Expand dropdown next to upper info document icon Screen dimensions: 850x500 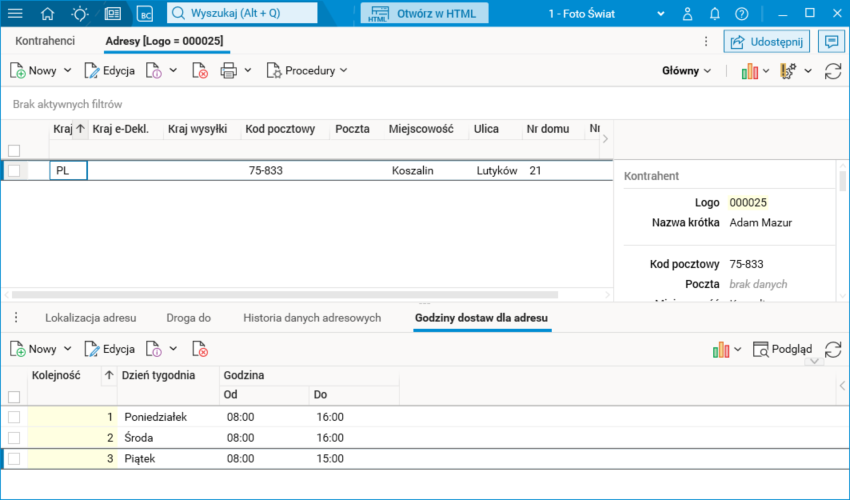[x=173, y=70]
